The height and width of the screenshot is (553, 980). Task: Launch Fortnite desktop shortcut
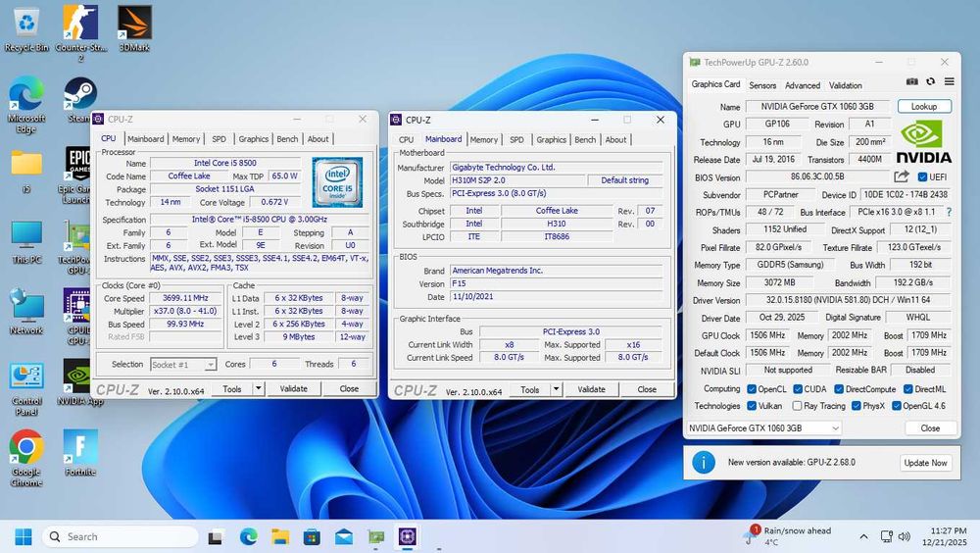tap(80, 453)
